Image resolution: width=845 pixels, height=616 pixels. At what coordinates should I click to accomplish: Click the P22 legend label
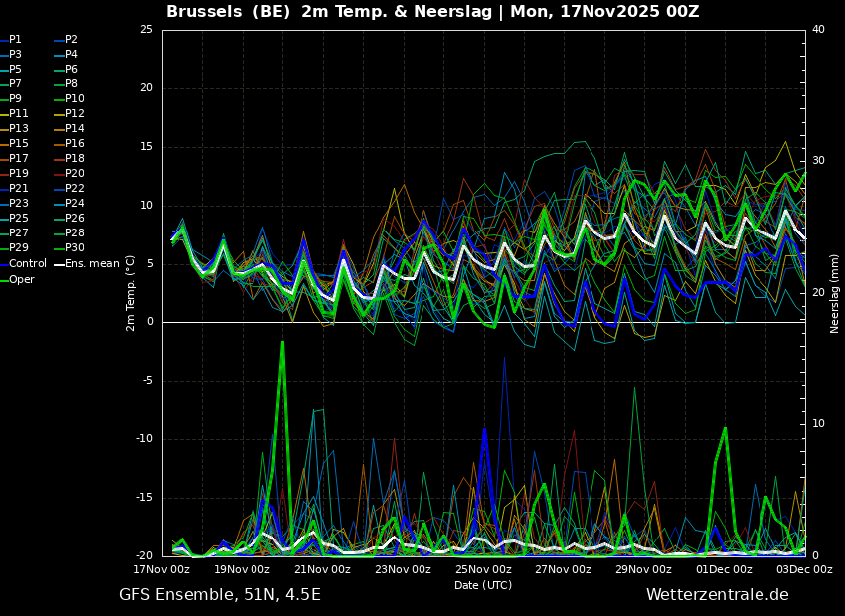tap(75, 189)
